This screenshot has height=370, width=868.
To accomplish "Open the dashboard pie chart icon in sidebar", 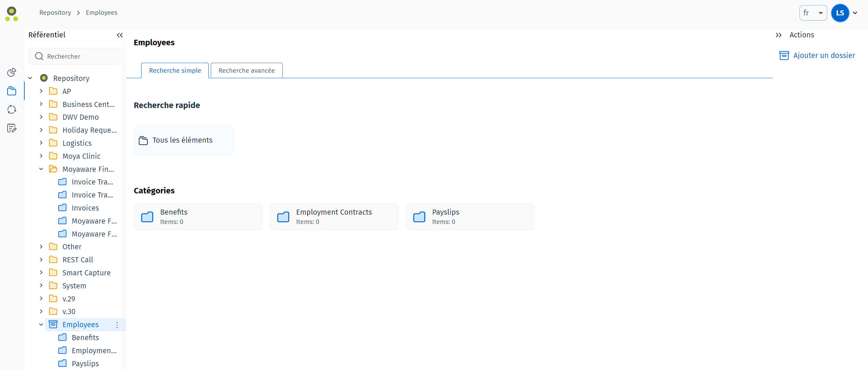I will 12,72.
